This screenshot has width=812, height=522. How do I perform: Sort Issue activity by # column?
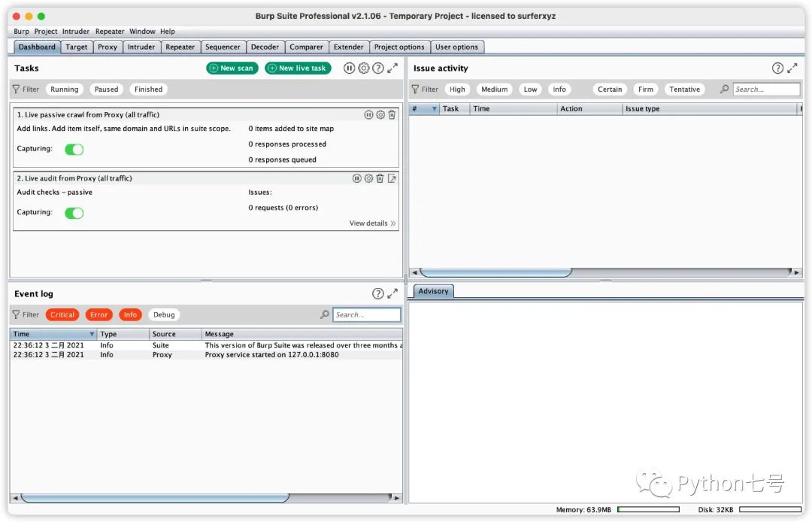click(423, 109)
